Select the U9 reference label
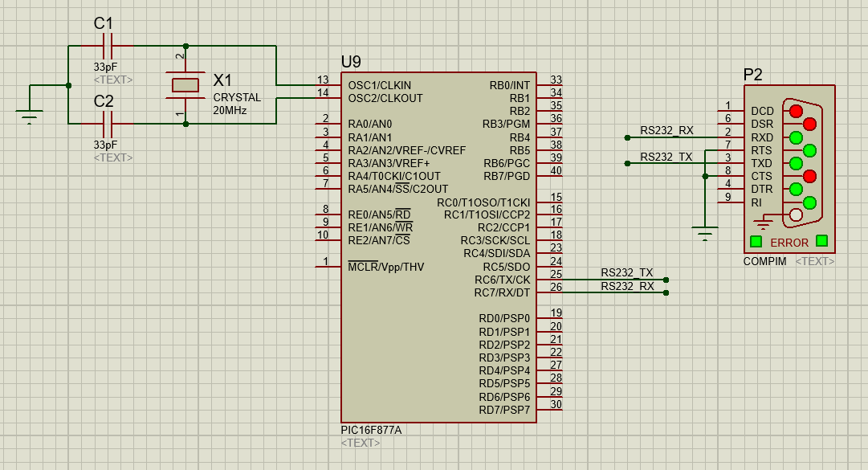 351,61
